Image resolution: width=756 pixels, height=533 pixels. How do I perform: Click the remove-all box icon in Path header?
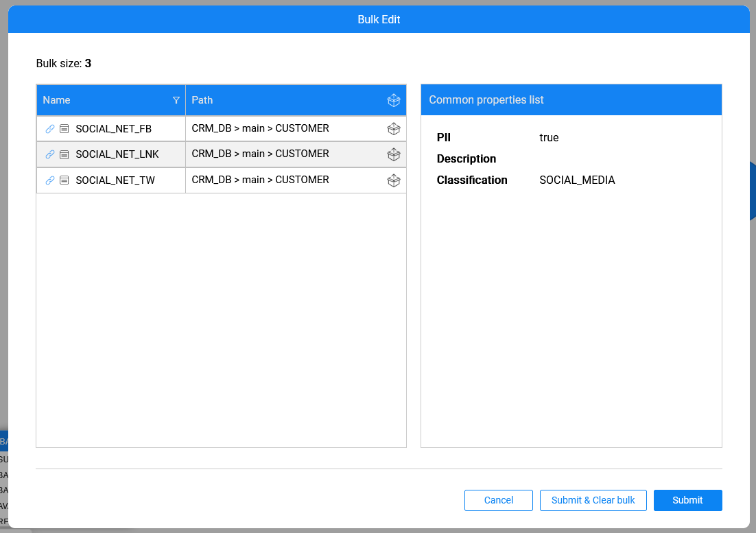(393, 100)
